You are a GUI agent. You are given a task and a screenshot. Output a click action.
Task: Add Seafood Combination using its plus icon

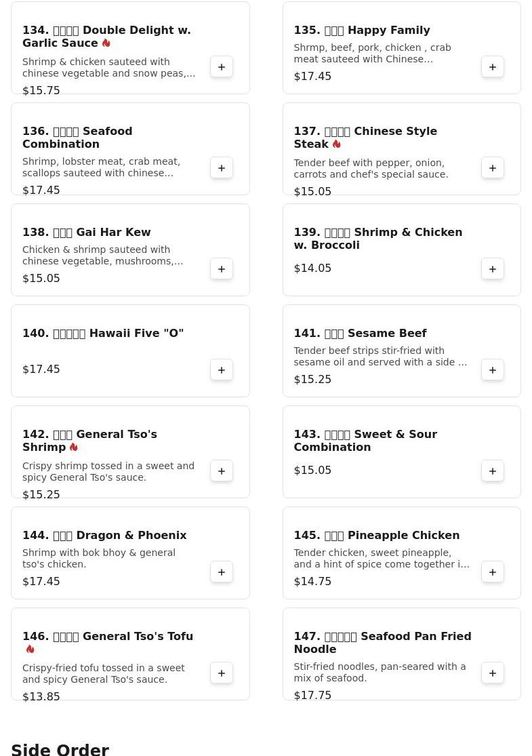point(222,167)
